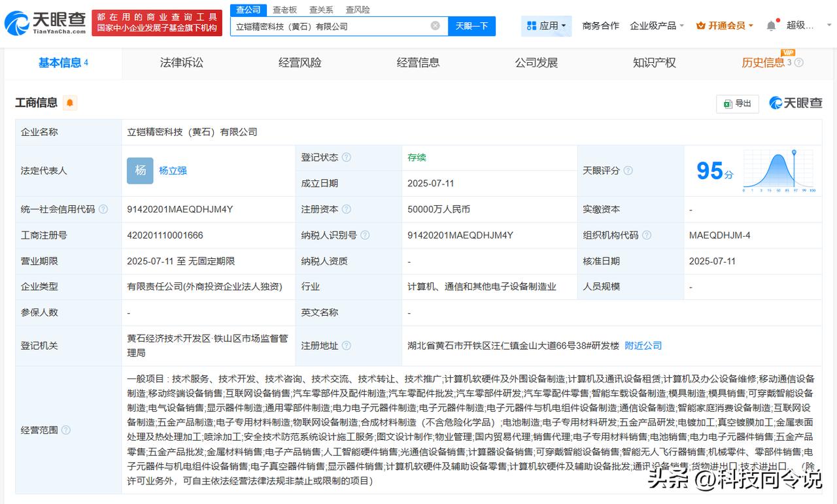Click the help icon next to 登记状态

point(347,158)
